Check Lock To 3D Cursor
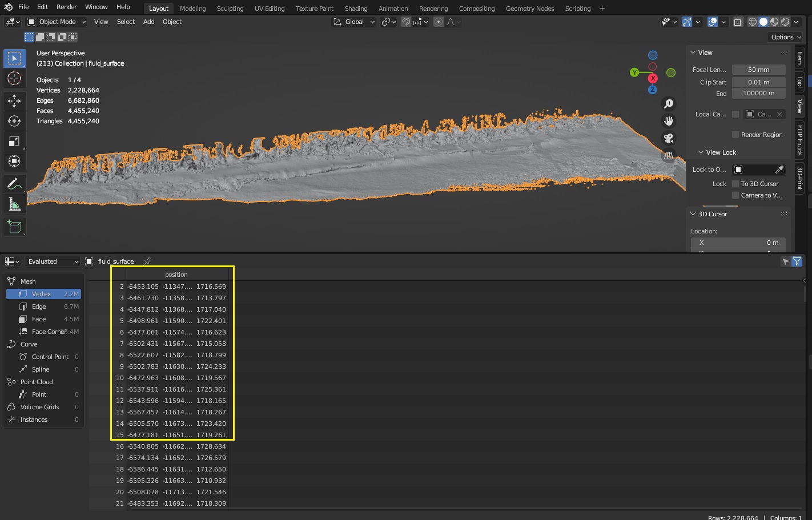This screenshot has height=520, width=812. [x=735, y=184]
